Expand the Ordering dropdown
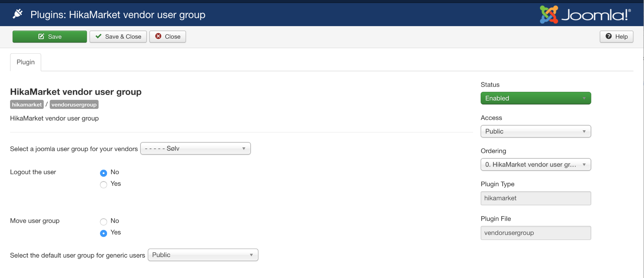The image size is (644, 278). [x=535, y=164]
